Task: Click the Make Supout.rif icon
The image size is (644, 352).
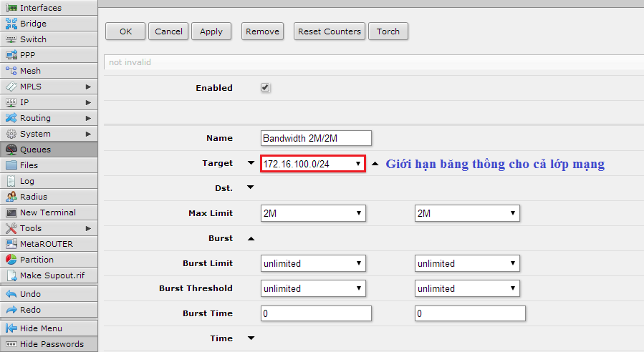Action: pyautogui.click(x=11, y=275)
